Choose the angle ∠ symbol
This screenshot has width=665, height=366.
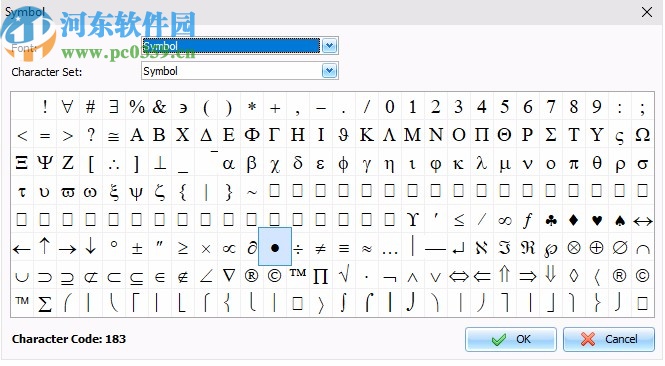206,277
